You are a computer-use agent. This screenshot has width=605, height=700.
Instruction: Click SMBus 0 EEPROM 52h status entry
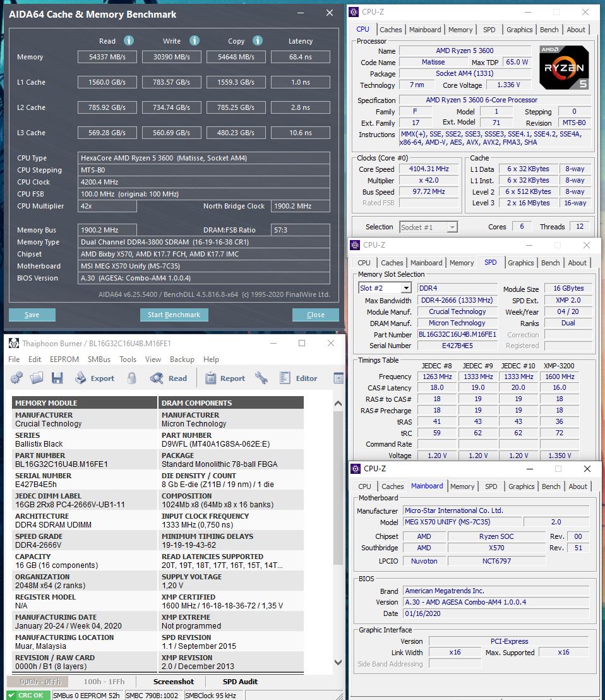87,695
